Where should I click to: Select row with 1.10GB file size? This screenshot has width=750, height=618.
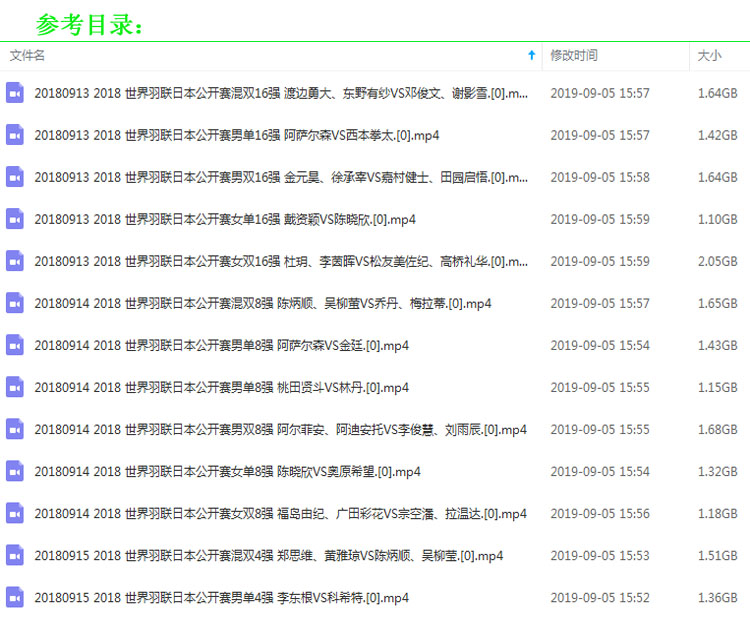pyautogui.click(x=717, y=219)
